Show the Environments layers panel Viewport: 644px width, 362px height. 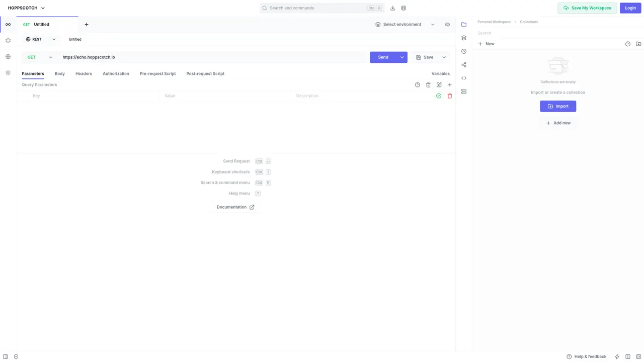coord(464,38)
